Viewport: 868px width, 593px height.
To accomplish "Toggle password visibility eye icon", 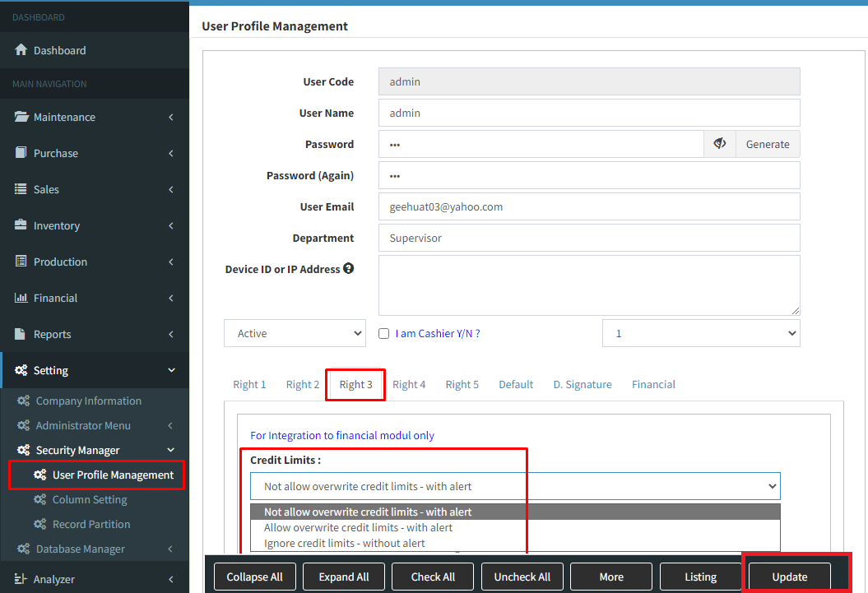I will click(720, 144).
